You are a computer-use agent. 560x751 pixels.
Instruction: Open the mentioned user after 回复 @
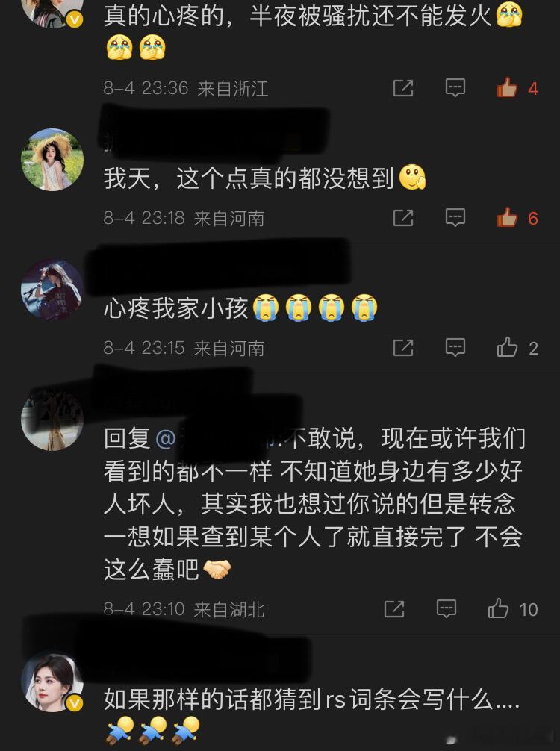click(223, 438)
